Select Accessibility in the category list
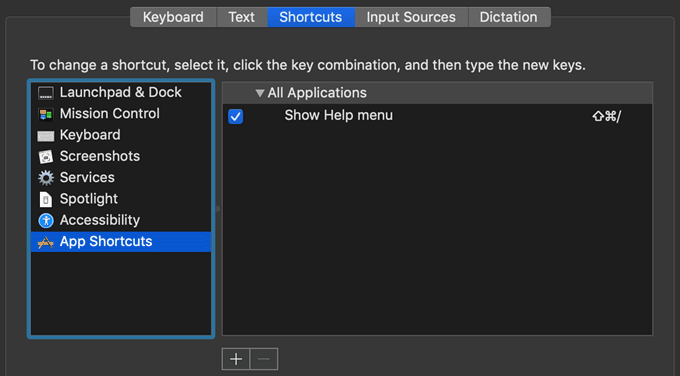680x376 pixels. (121, 220)
